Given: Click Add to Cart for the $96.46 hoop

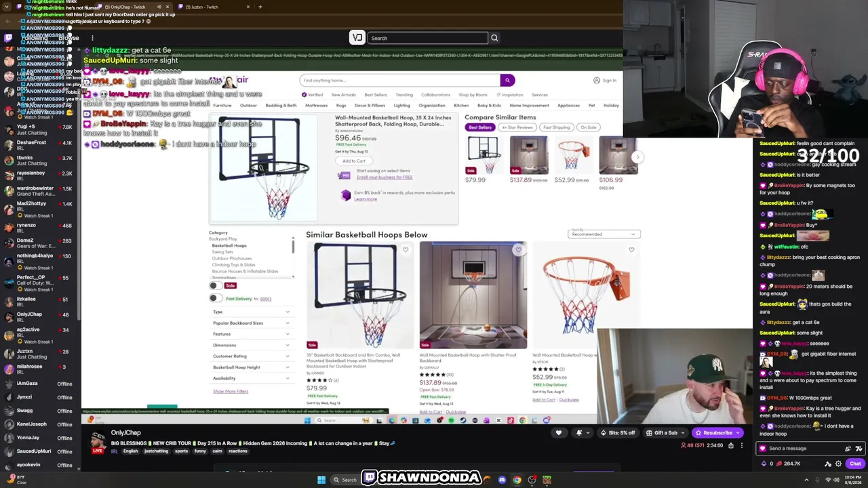Looking at the screenshot, I should point(354,161).
